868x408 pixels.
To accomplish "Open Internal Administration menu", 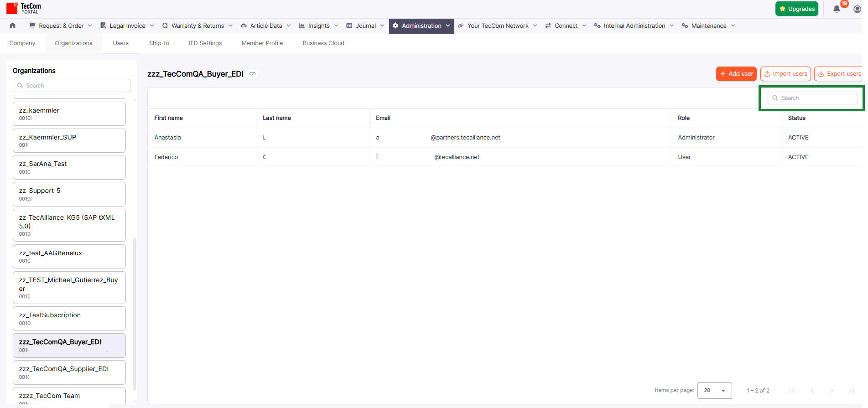I will click(x=634, y=26).
